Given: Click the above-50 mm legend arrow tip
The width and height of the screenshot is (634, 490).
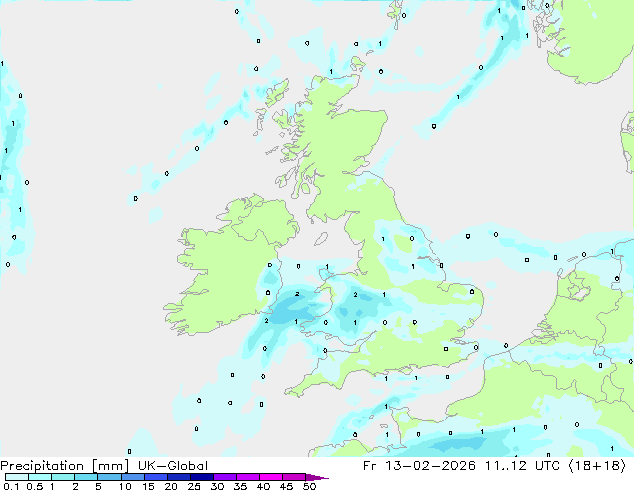Looking at the screenshot, I should 317,477.
